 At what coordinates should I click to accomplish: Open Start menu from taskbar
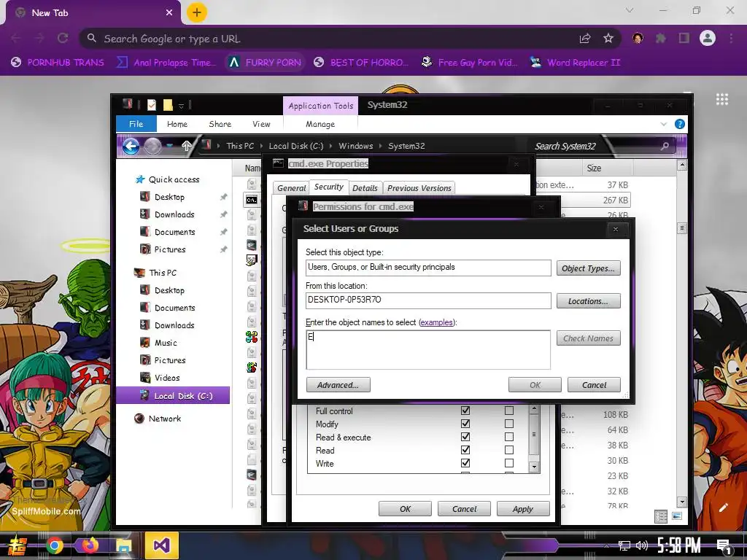18,545
